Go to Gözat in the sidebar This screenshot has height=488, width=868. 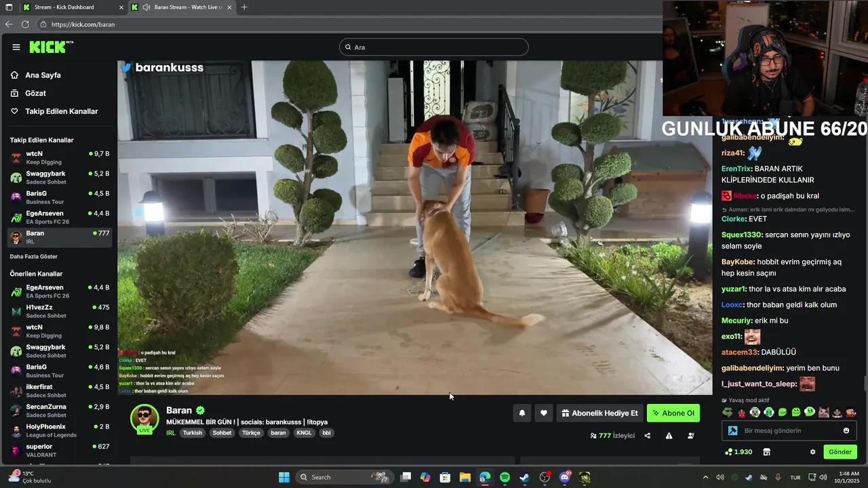35,93
